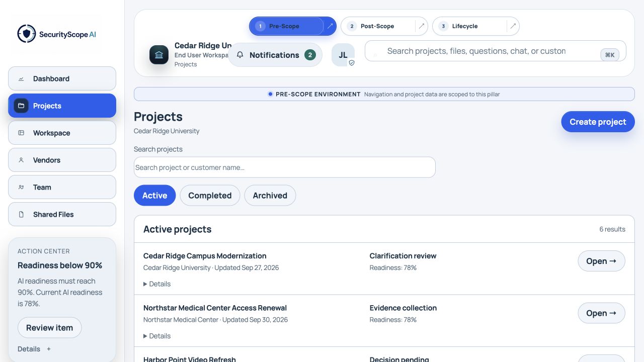Click the "Readiness below 90%" heading
The height and width of the screenshot is (362, 644).
pos(60,265)
